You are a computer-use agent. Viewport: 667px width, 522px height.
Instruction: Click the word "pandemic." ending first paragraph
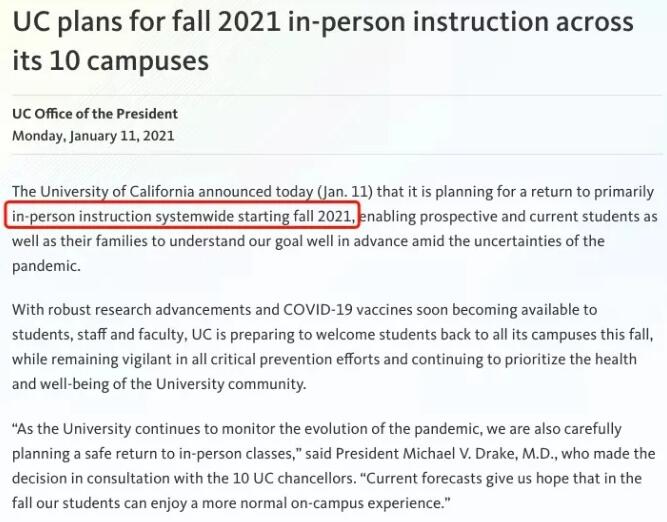point(46,266)
